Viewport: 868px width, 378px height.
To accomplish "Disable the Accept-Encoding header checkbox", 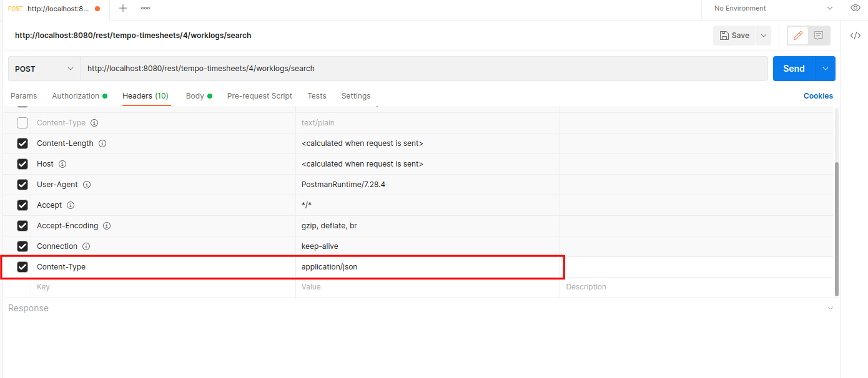I will point(22,225).
